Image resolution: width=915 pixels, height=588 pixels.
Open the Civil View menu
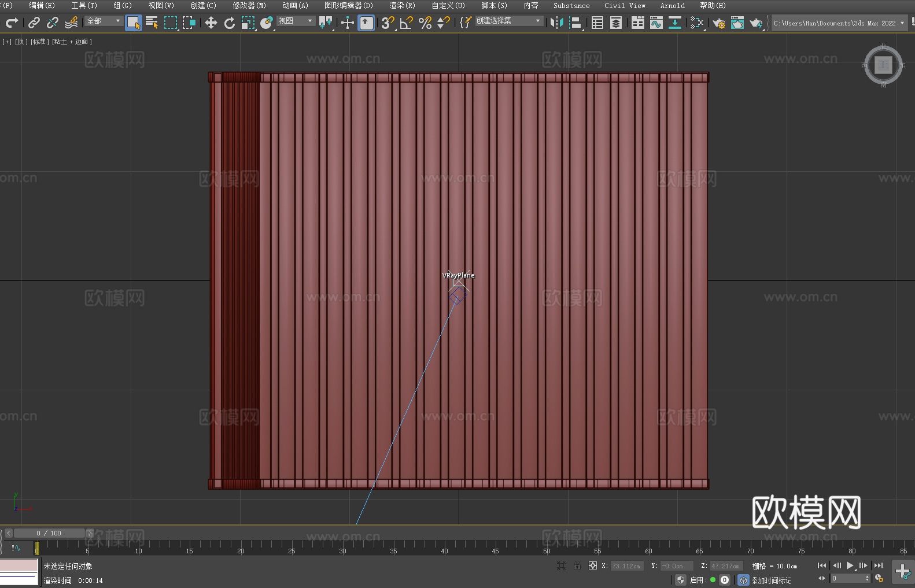pyautogui.click(x=625, y=5)
